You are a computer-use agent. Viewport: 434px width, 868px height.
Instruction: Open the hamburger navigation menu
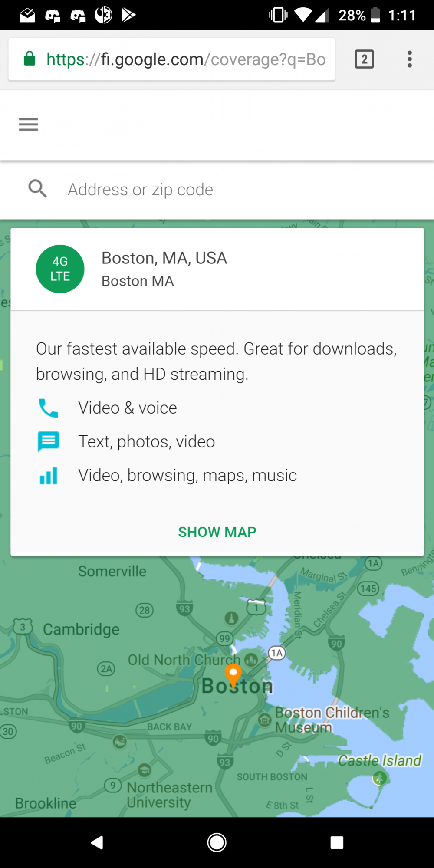pyautogui.click(x=28, y=125)
